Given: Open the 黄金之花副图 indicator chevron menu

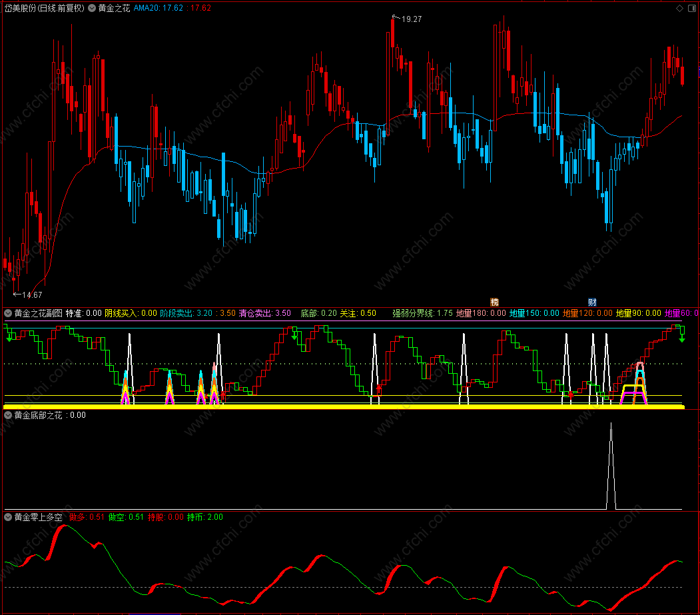Looking at the screenshot, I should 8,314.
